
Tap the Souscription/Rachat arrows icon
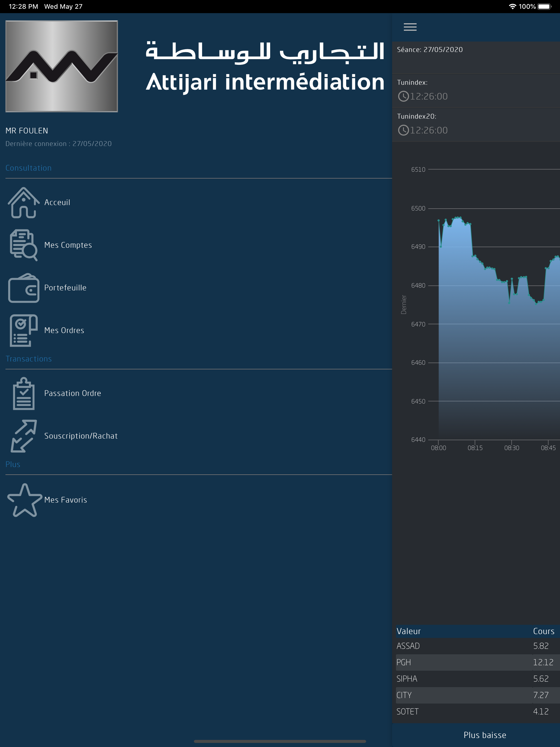24,436
